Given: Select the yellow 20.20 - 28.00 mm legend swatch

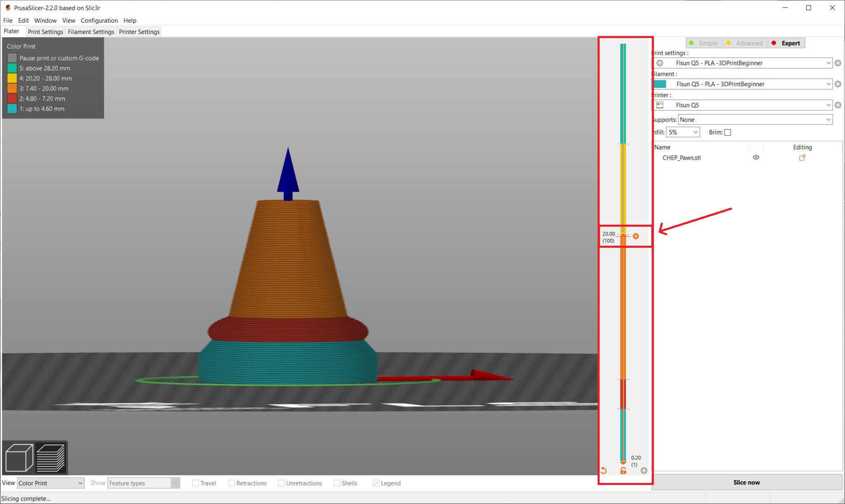Looking at the screenshot, I should pos(12,78).
